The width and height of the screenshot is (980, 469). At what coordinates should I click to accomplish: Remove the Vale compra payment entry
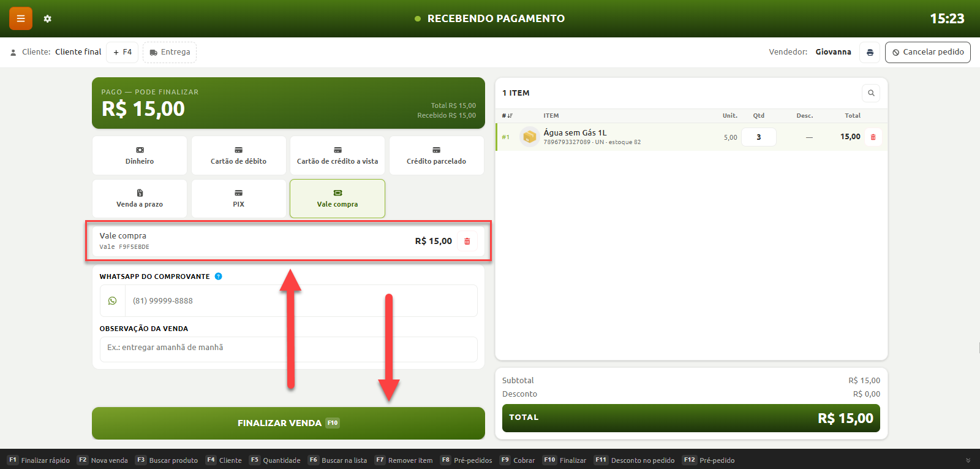(x=467, y=242)
